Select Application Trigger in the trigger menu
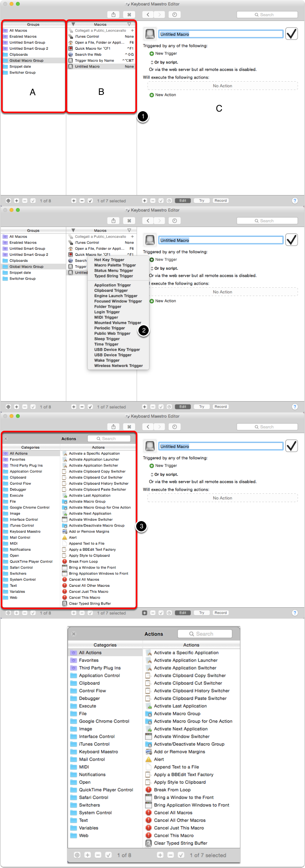The width and height of the screenshot is (305, 868). [x=112, y=285]
